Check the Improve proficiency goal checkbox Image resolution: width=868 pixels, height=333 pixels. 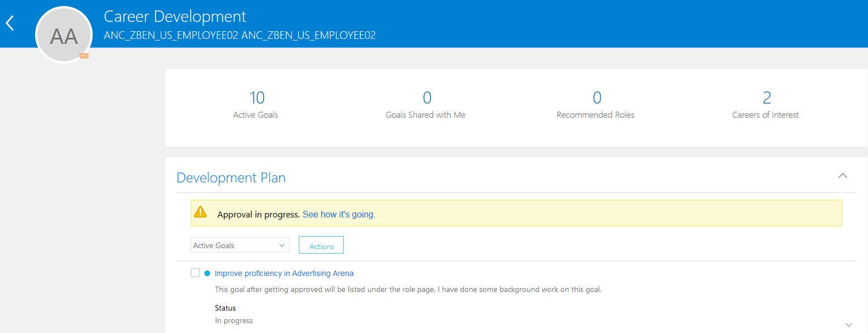pyautogui.click(x=195, y=273)
